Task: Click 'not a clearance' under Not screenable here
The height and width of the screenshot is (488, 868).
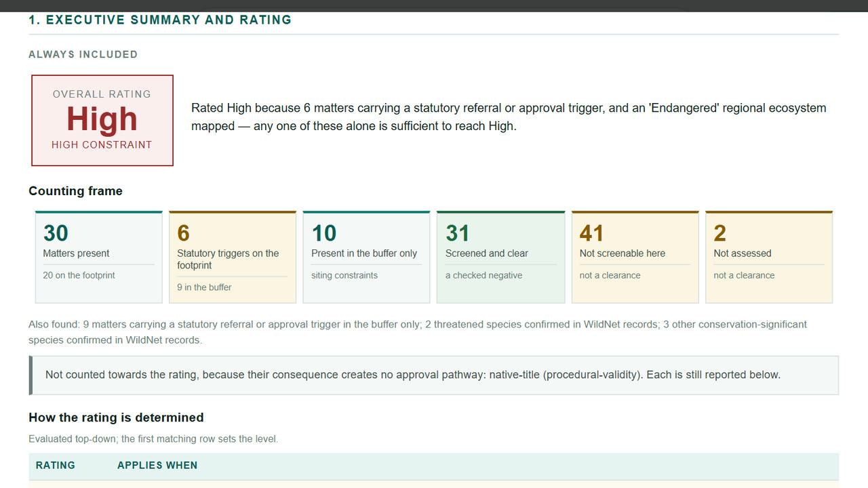Action: pyautogui.click(x=610, y=275)
